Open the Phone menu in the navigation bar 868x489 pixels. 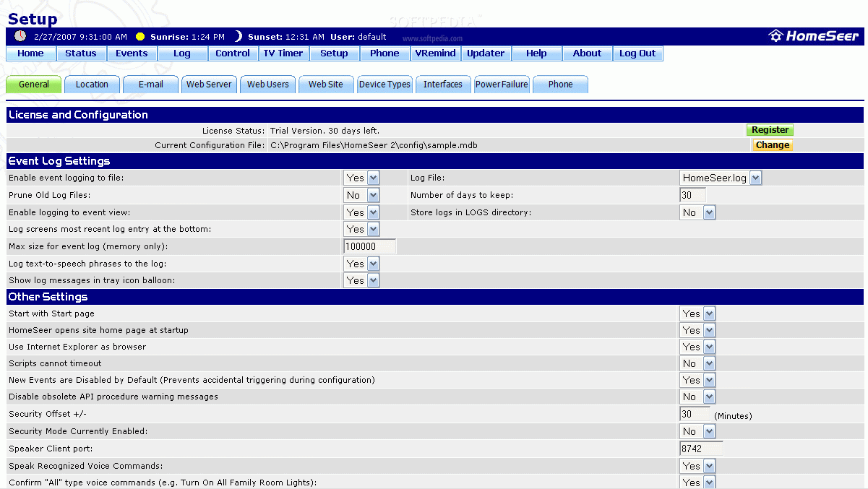click(x=384, y=53)
